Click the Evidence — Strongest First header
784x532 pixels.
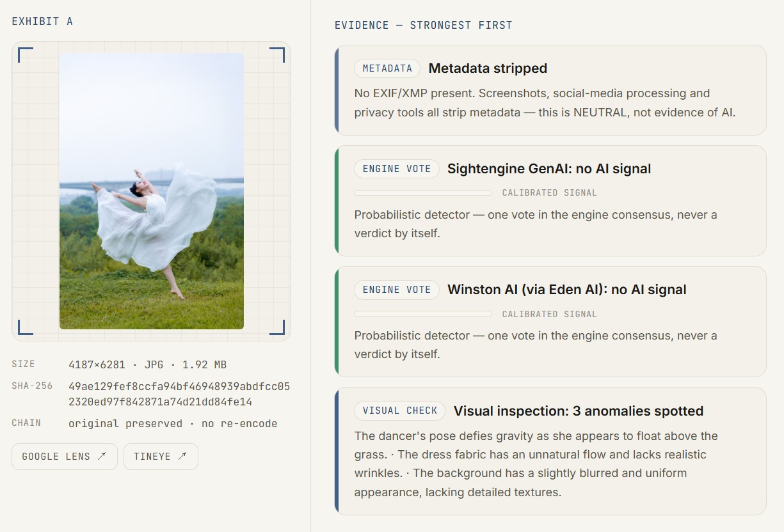click(424, 26)
